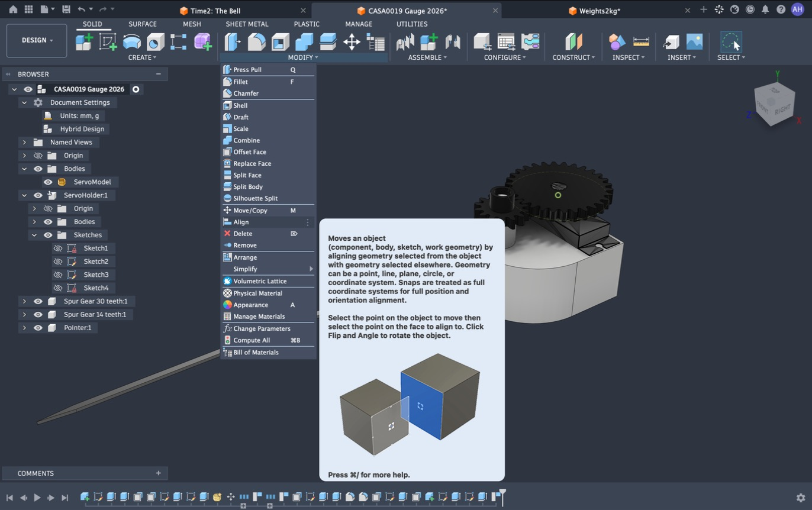Add a new comment with the plus button
812x510 pixels.
[158, 473]
